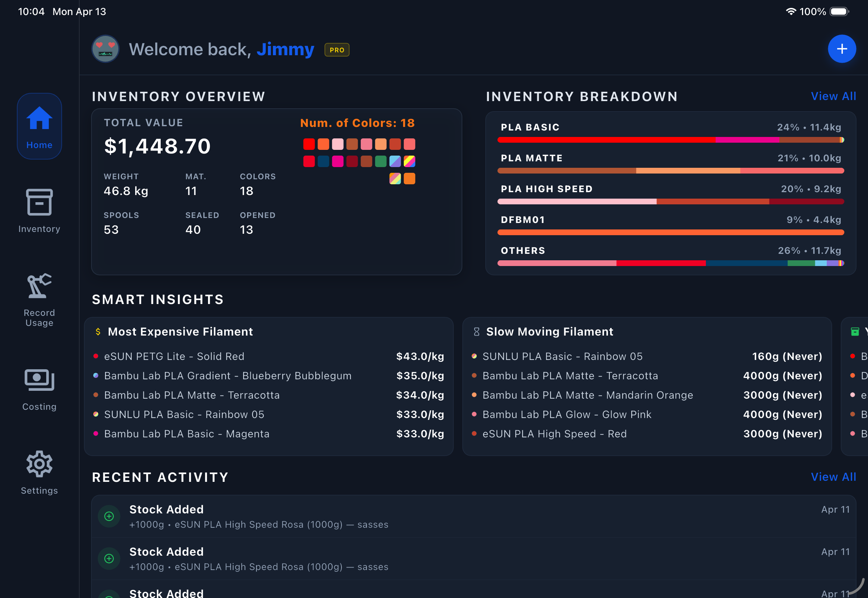Open the Costing sidebar icon
Image resolution: width=868 pixels, height=598 pixels.
[x=39, y=380]
